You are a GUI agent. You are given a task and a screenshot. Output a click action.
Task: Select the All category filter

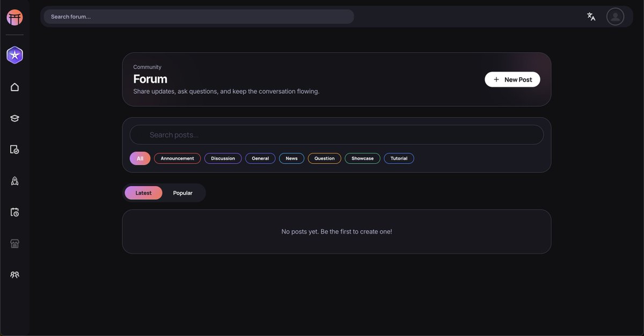[x=140, y=158]
